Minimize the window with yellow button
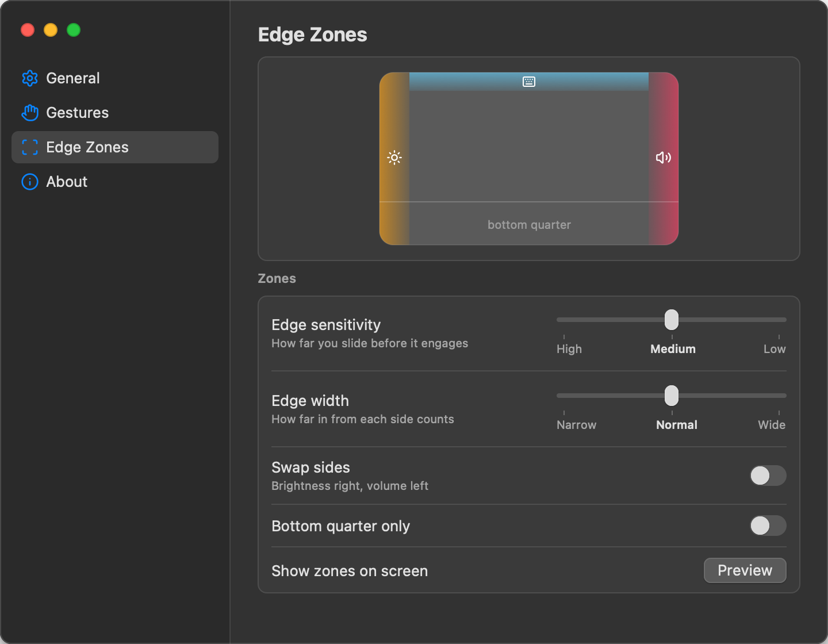The image size is (828, 644). [51, 30]
